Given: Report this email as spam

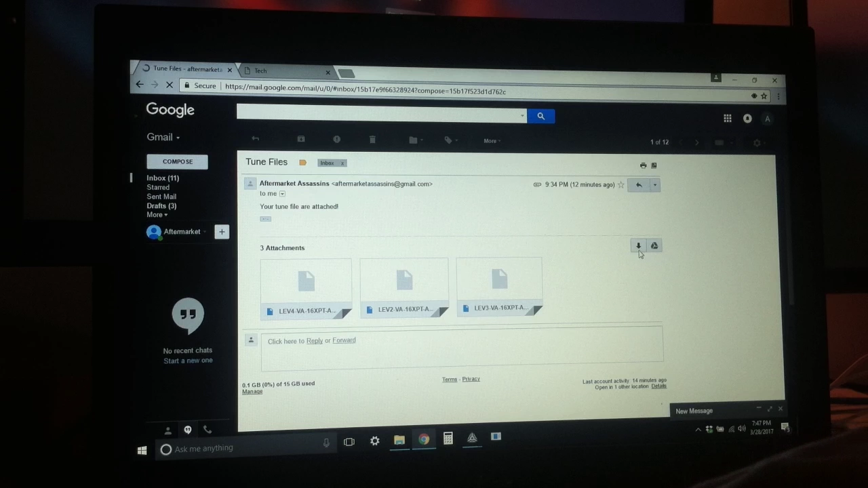Looking at the screenshot, I should [x=336, y=139].
